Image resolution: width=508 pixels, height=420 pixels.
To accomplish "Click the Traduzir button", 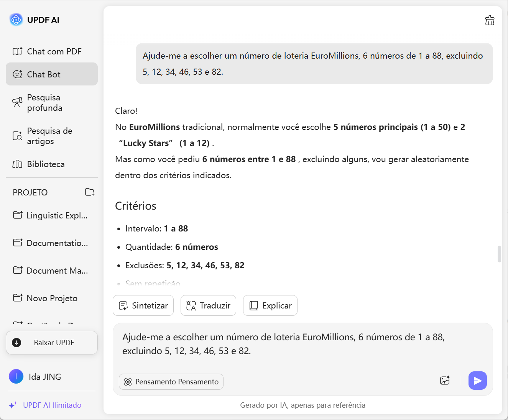I will (208, 305).
